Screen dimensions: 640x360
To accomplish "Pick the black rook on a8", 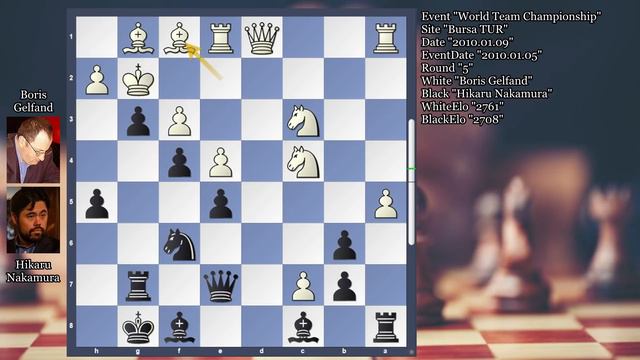I will point(385,327).
